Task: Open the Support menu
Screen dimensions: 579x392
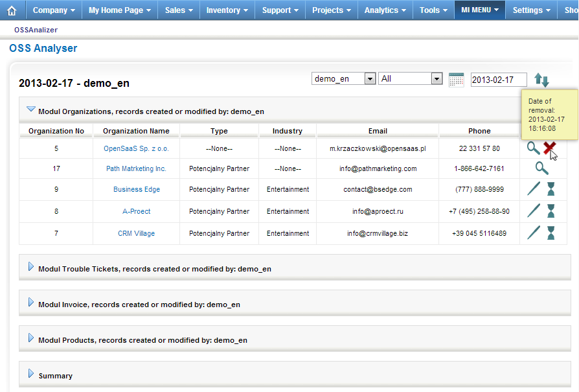Action: (280, 10)
